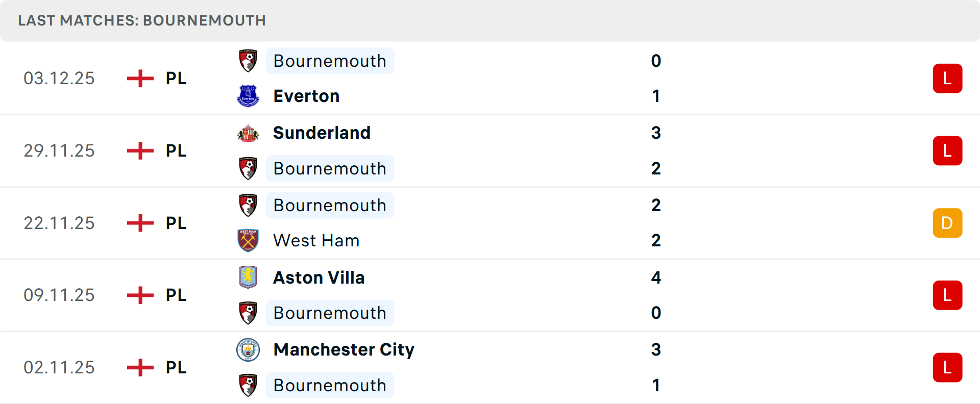Click the orange draw badge for West Ham match
The image size is (980, 404).
coord(947,223)
